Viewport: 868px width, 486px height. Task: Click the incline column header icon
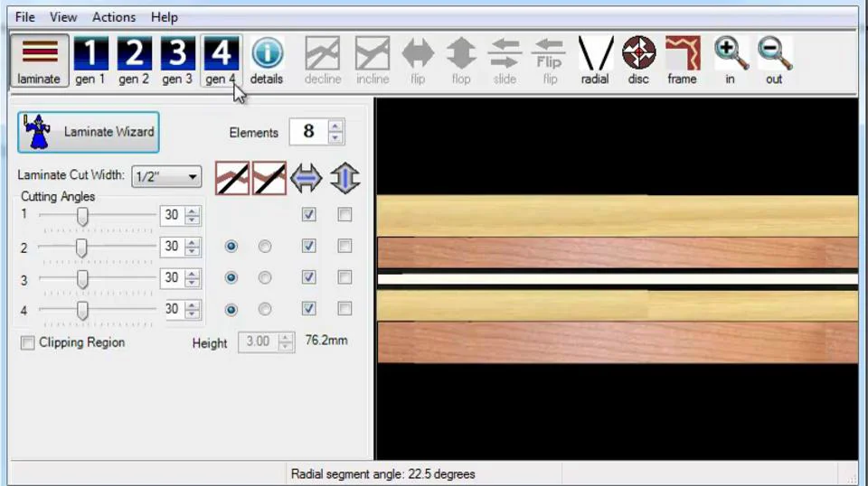269,178
